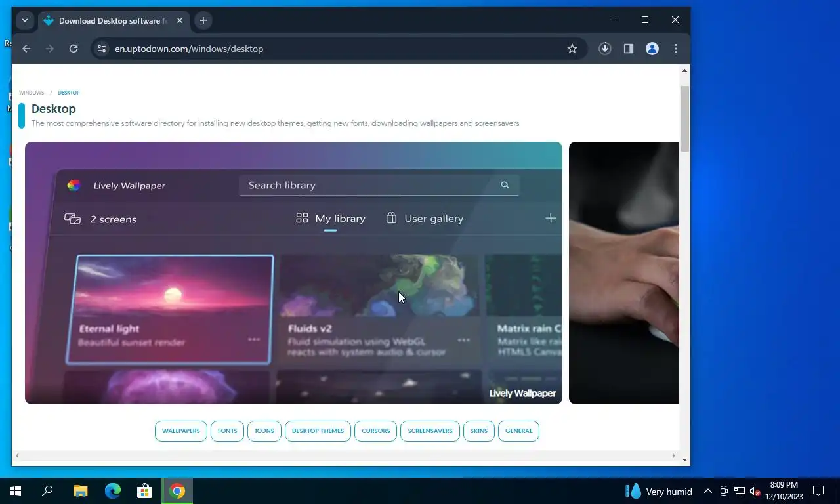Open the SCREENSAVERS category
Image resolution: width=840 pixels, height=504 pixels.
(x=430, y=431)
